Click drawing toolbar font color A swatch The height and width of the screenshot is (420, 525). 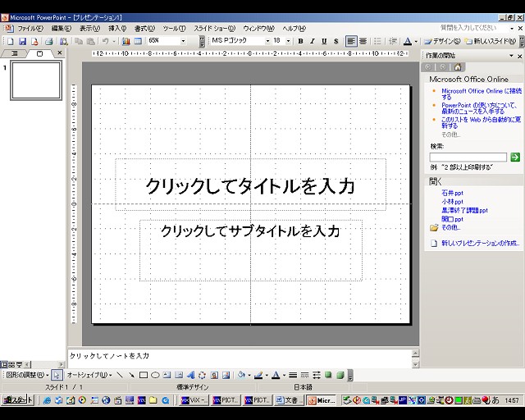point(276,375)
